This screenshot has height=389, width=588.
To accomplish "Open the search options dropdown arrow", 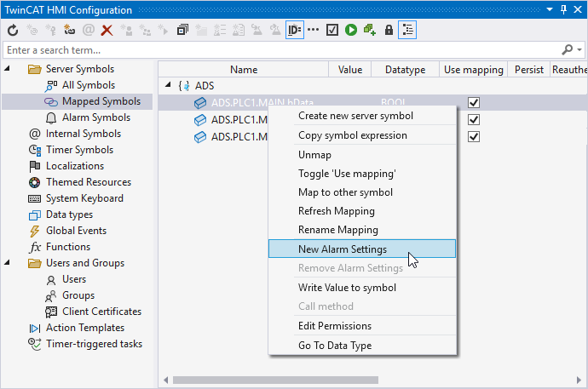I will (x=579, y=49).
